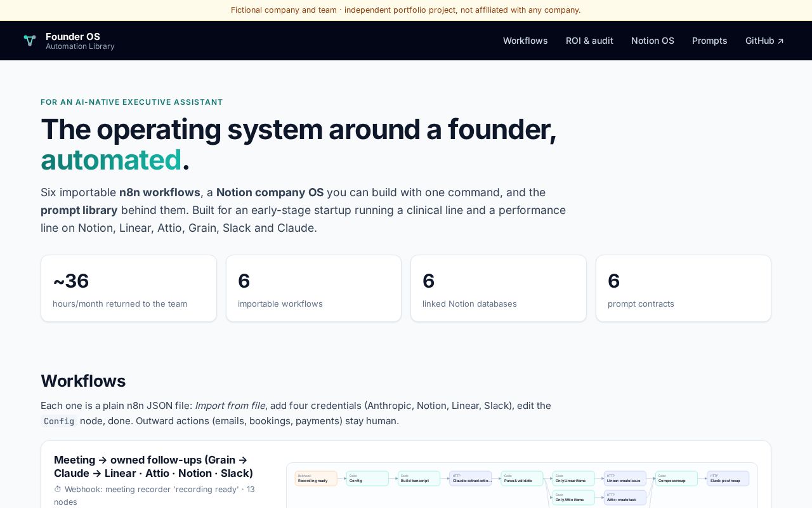Click the 'Meeting → owned follow-ups' workflow title
Viewport: 812px width, 508px height.
click(154, 467)
